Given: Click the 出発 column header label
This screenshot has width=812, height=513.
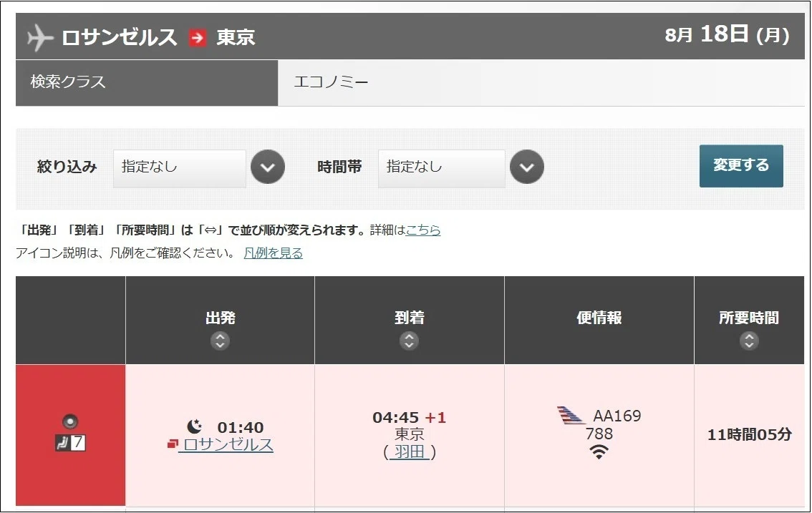Looking at the screenshot, I should tap(220, 318).
